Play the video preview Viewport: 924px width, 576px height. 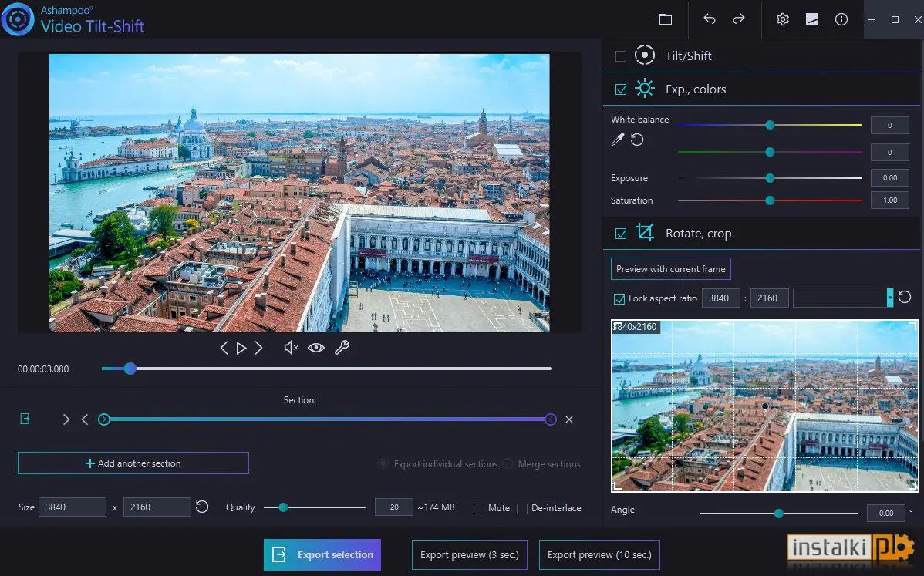point(241,348)
